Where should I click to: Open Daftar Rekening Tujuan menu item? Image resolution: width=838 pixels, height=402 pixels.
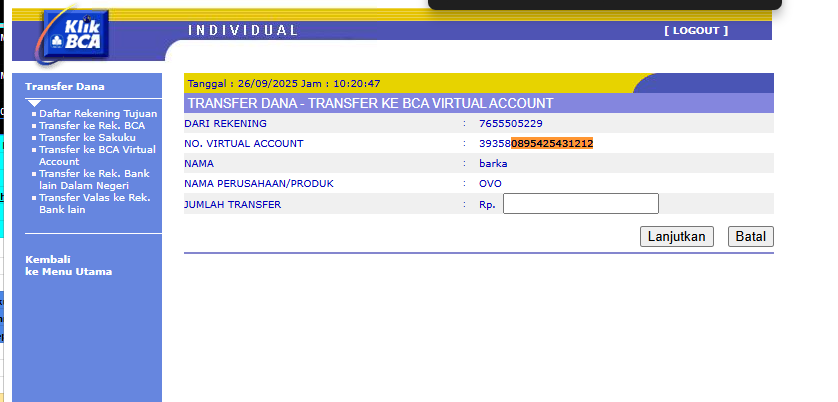click(98, 113)
